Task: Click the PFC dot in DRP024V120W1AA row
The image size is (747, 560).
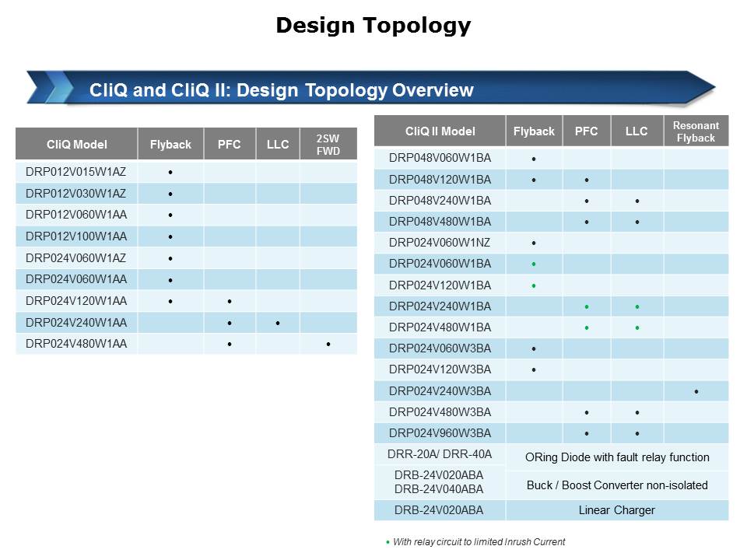Action: click(x=230, y=301)
